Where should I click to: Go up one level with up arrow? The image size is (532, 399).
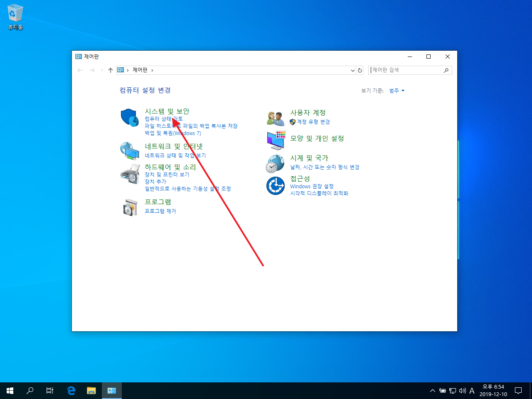111,70
